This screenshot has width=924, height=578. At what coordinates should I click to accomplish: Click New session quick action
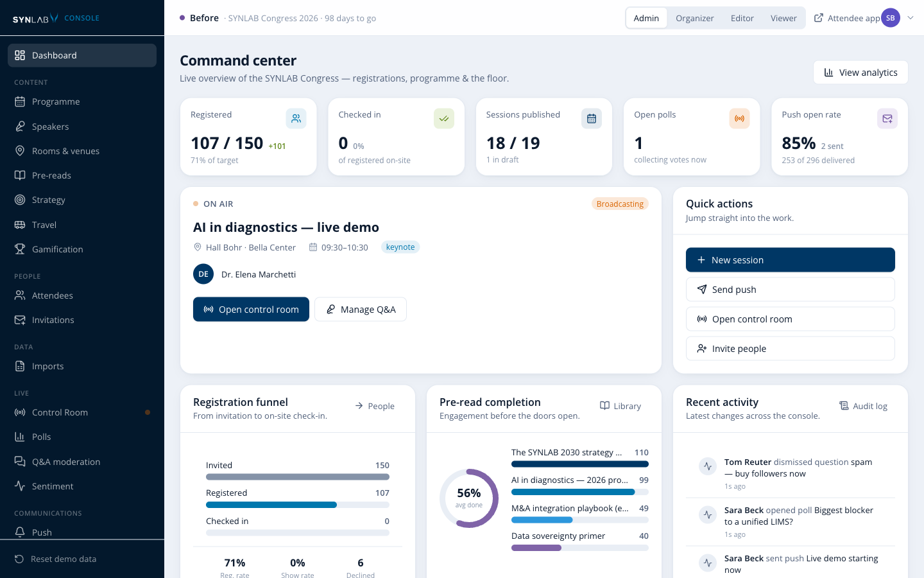click(x=791, y=260)
